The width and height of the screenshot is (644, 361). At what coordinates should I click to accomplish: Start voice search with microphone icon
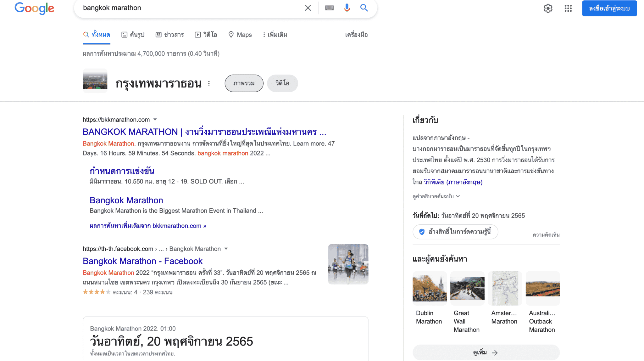[x=347, y=8]
